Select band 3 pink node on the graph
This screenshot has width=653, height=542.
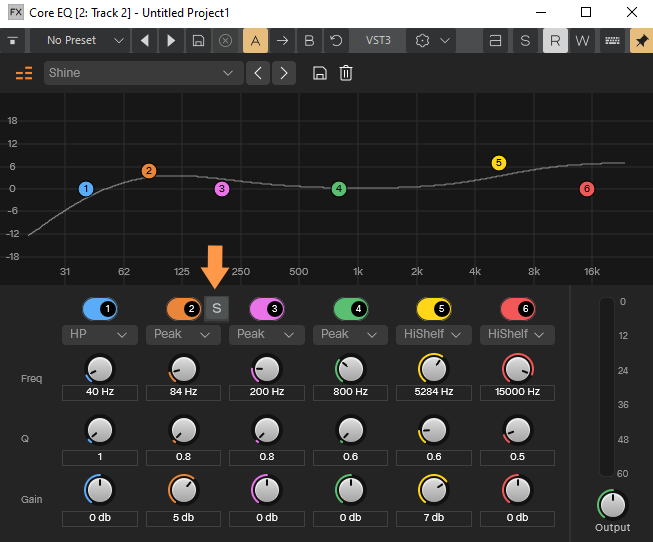[222, 189]
